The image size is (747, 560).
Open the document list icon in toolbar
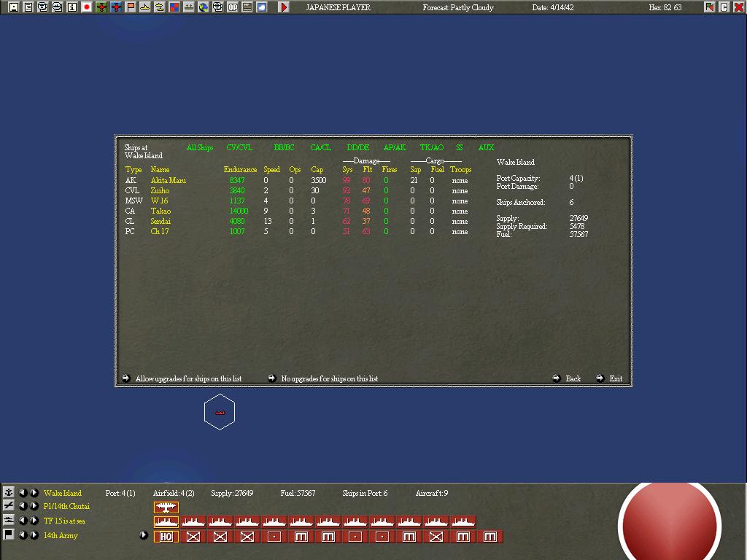click(28, 7)
